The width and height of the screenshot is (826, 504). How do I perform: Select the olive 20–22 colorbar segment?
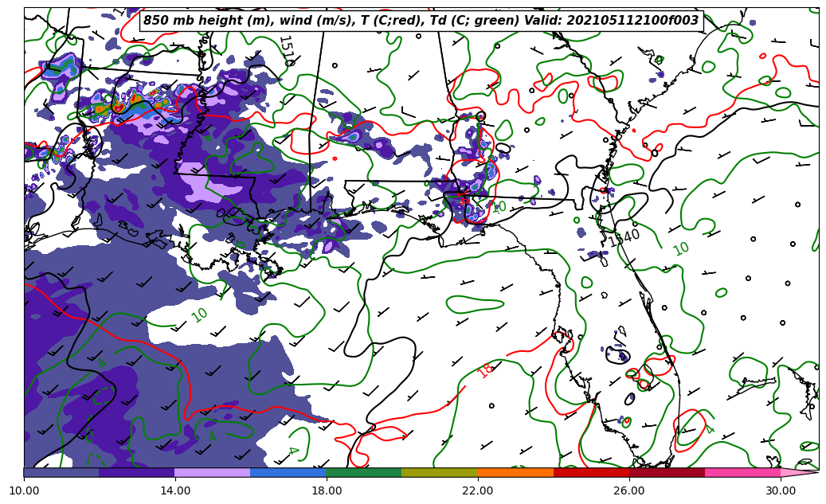pos(440,472)
